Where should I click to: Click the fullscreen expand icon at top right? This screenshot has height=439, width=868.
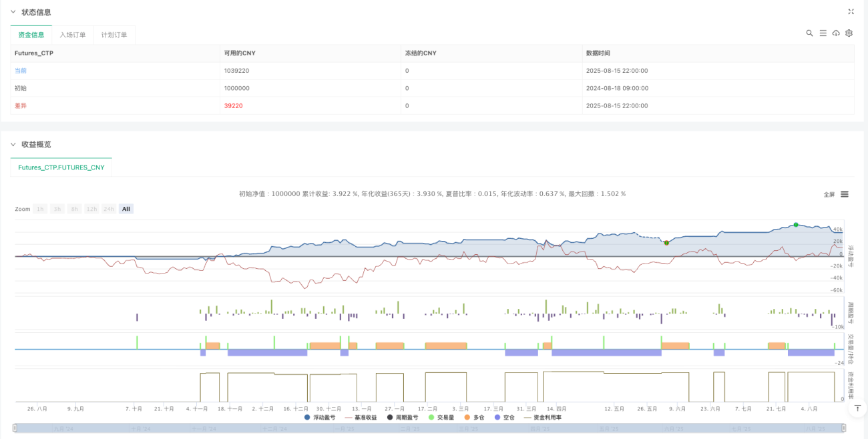click(851, 11)
